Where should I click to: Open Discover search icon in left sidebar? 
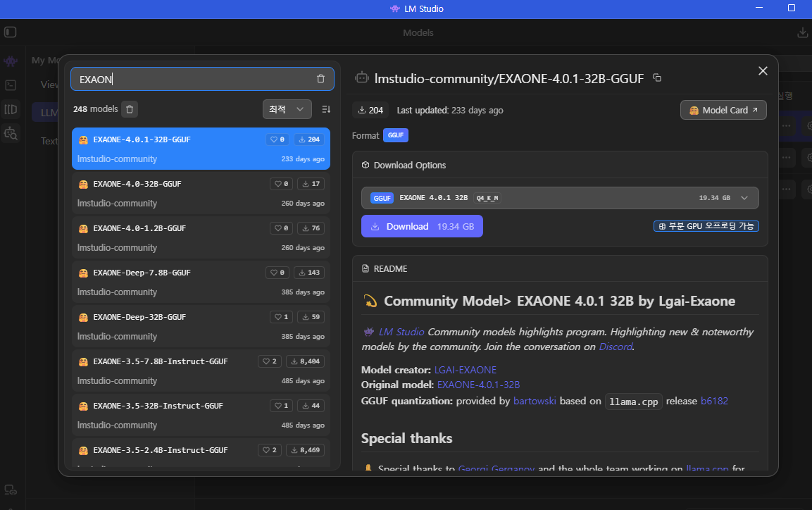click(11, 134)
